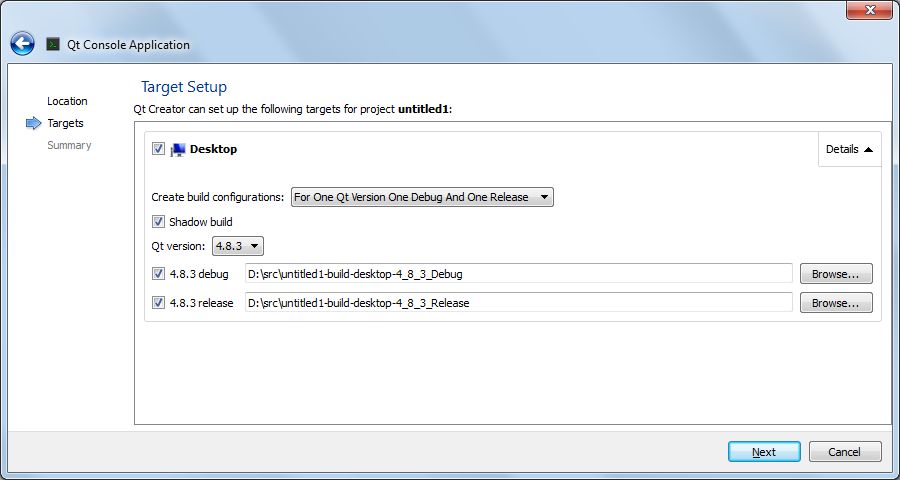Click the Cancel button
The width and height of the screenshot is (900, 480).
click(845, 452)
